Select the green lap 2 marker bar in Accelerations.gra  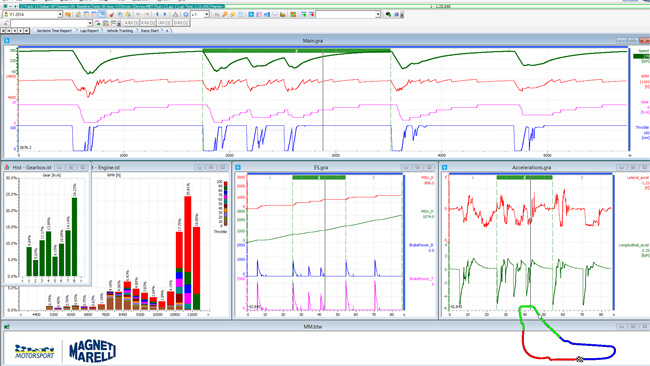click(524, 177)
